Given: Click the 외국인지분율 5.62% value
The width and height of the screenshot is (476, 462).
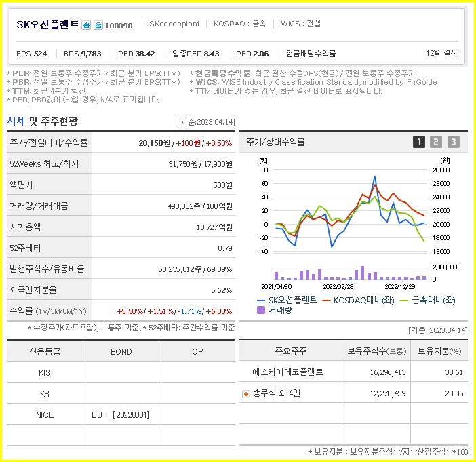Looking at the screenshot, I should (x=222, y=290).
